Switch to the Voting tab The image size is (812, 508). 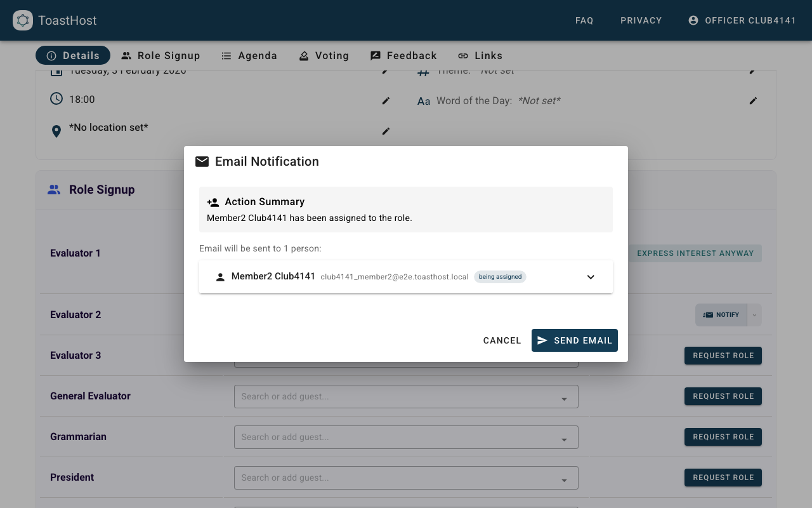click(324, 56)
